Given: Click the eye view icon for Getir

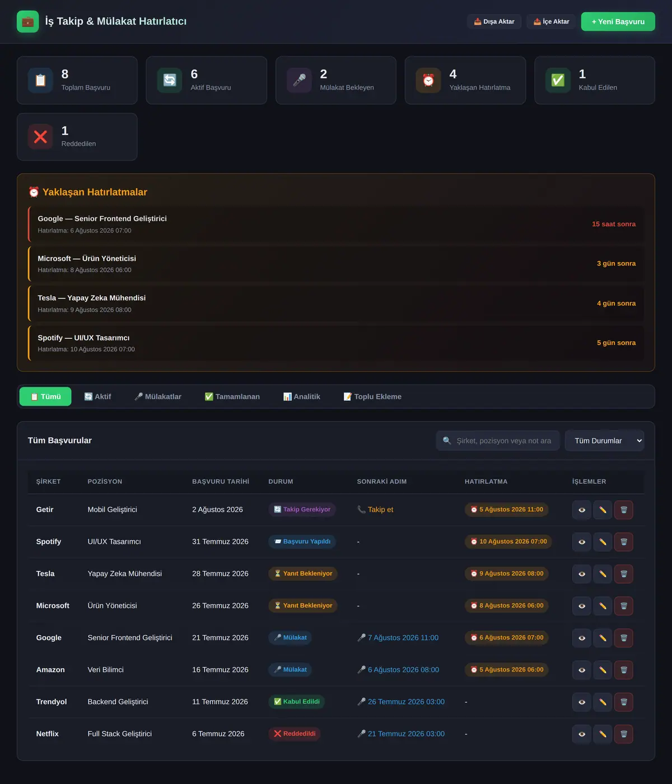Looking at the screenshot, I should click(x=581, y=510).
